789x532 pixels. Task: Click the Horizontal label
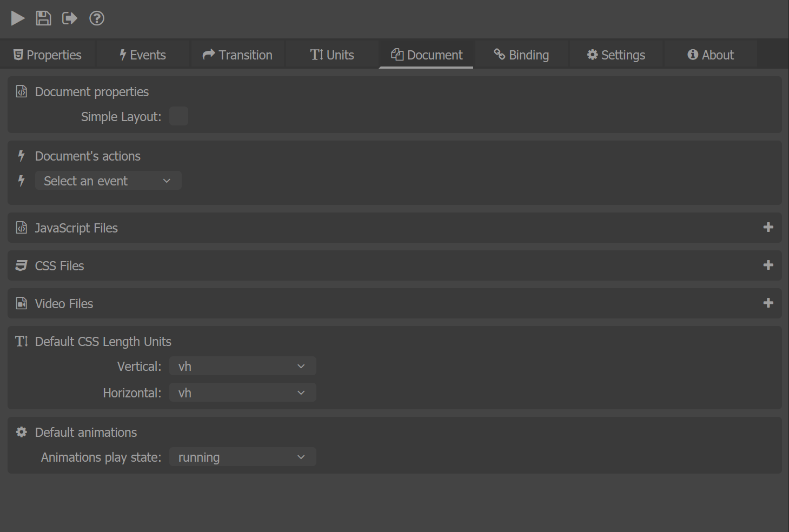point(132,393)
